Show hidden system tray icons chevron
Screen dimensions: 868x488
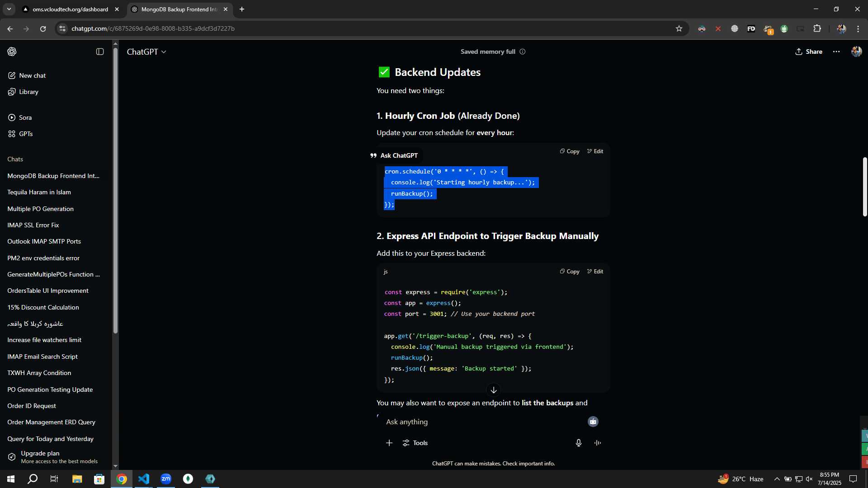(777, 479)
